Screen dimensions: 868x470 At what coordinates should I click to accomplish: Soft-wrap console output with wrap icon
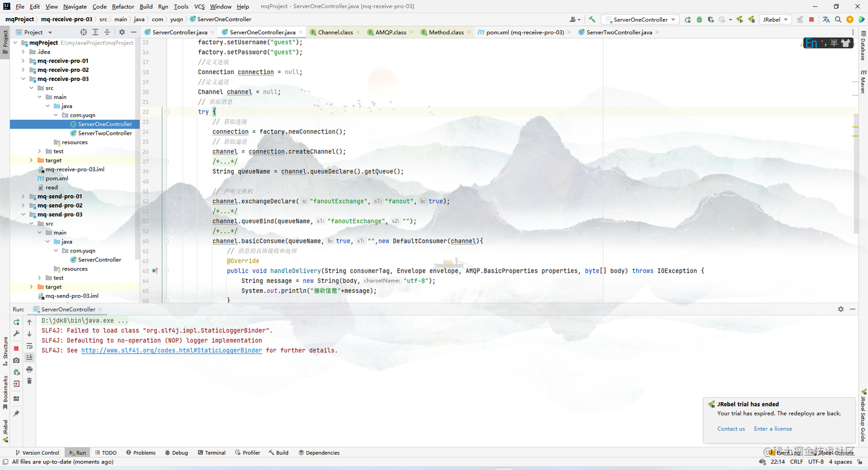click(29, 346)
